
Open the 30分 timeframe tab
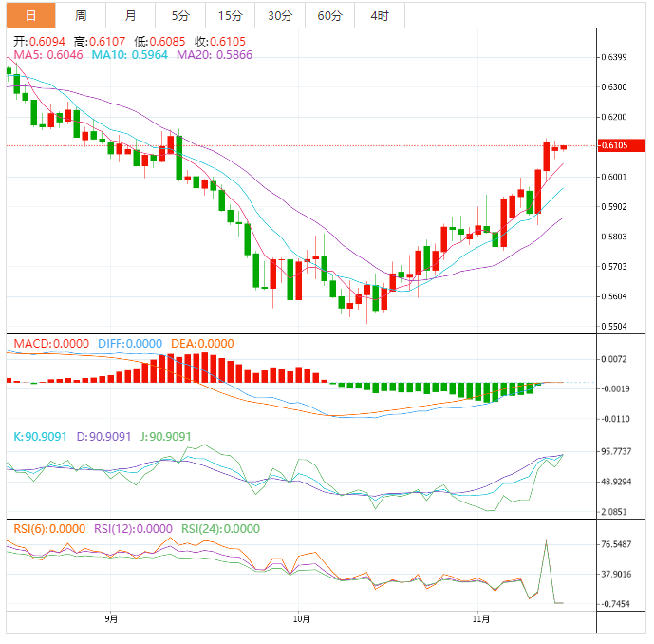coord(280,15)
